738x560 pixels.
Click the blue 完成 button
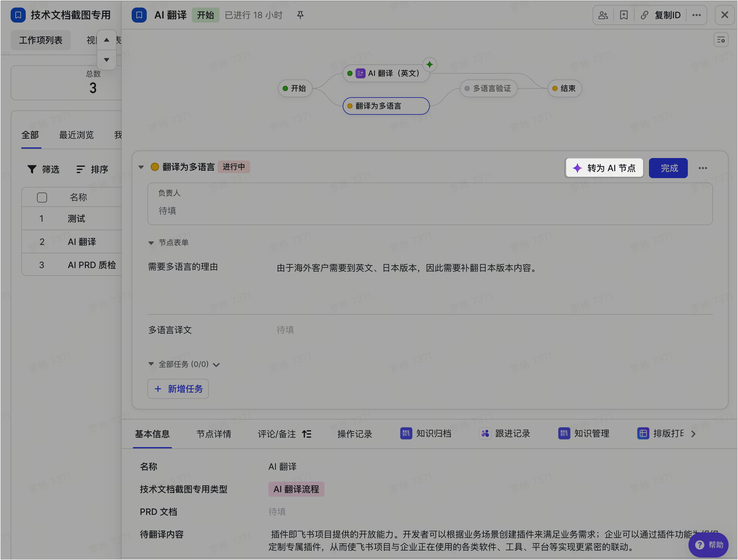click(668, 168)
